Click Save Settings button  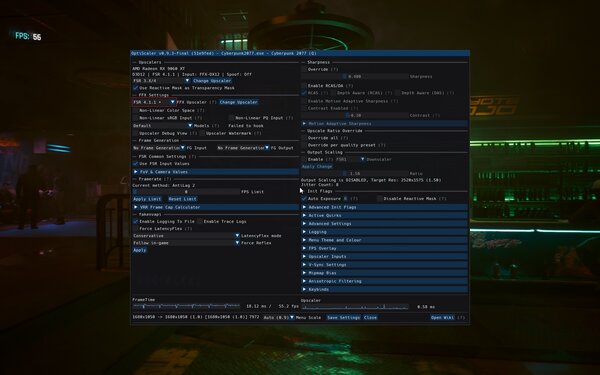[344, 317]
